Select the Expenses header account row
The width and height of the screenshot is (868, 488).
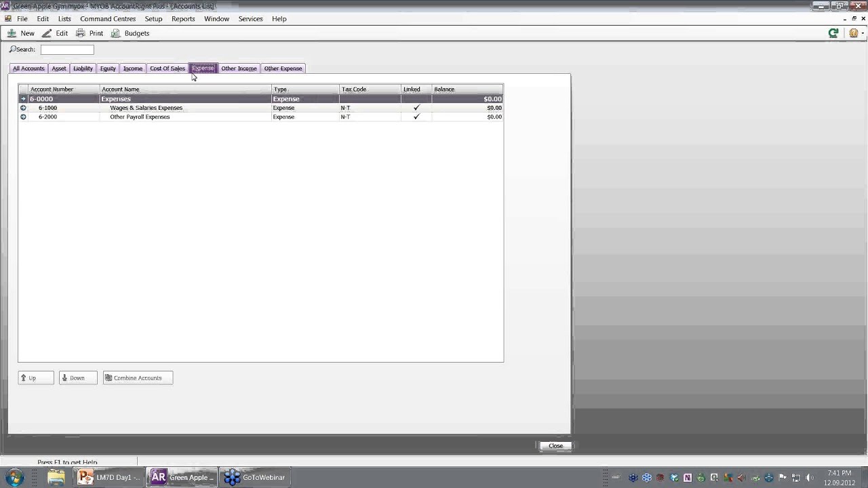click(261, 99)
